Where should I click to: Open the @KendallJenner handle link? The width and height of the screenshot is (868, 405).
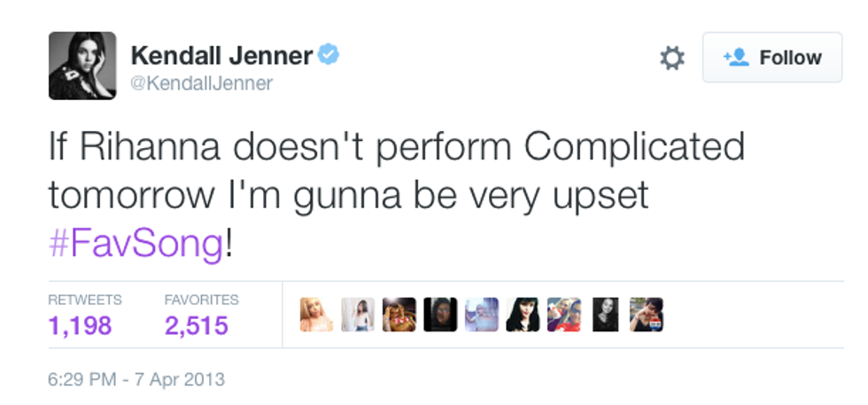[202, 84]
